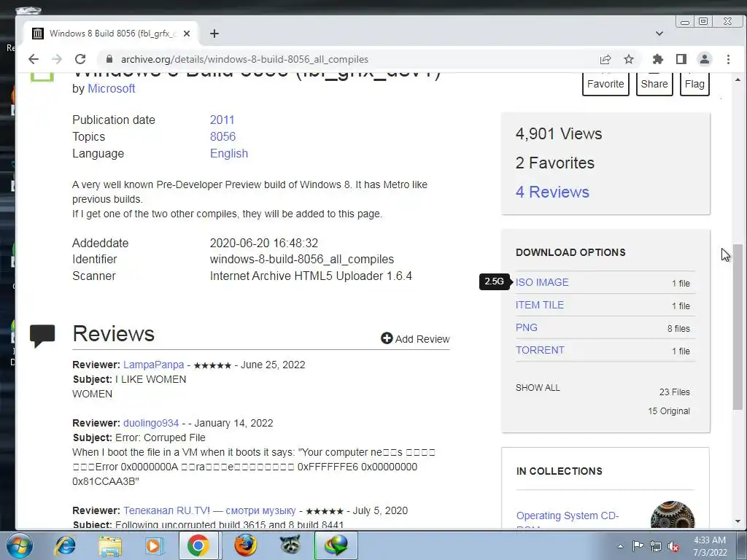The image size is (747, 560).
Task: Open Windows Media Player on taskbar
Action: 153,545
